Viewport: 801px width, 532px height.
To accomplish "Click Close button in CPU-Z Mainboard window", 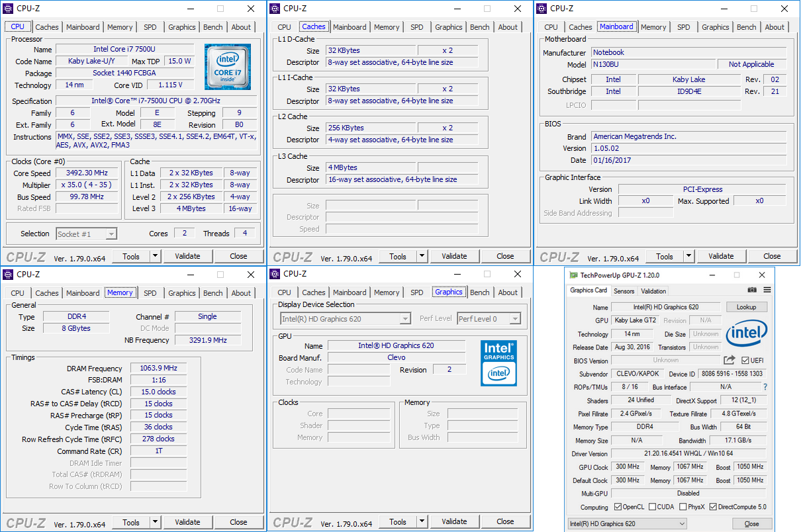I will tap(772, 256).
